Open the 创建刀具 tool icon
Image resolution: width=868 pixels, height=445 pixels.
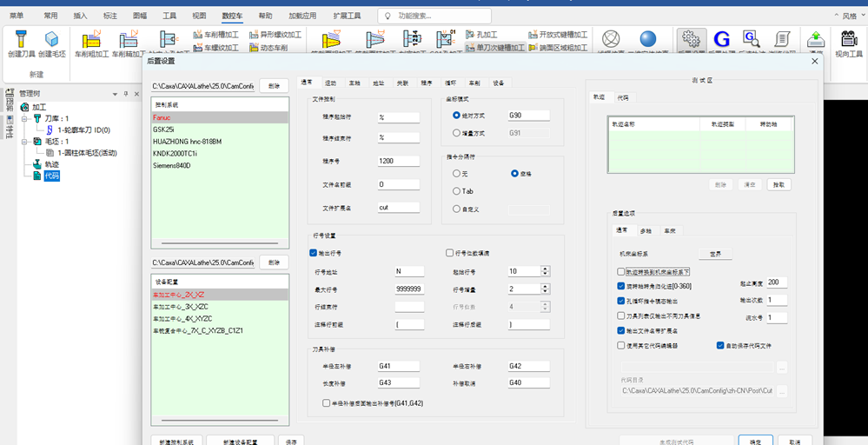[22, 40]
